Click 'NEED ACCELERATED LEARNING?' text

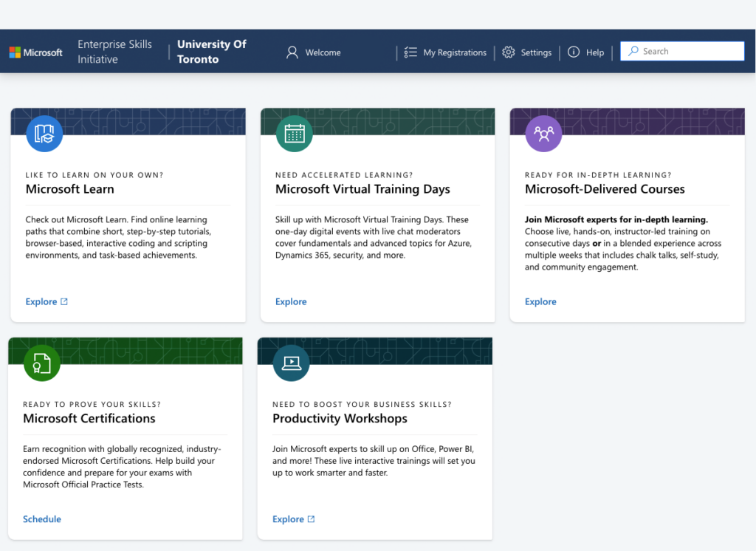(344, 175)
